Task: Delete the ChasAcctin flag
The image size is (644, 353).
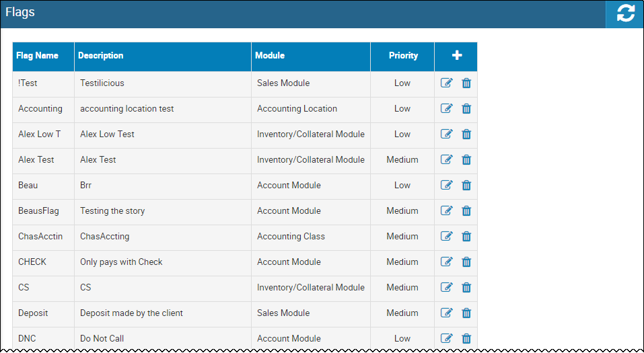Action: coord(466,237)
